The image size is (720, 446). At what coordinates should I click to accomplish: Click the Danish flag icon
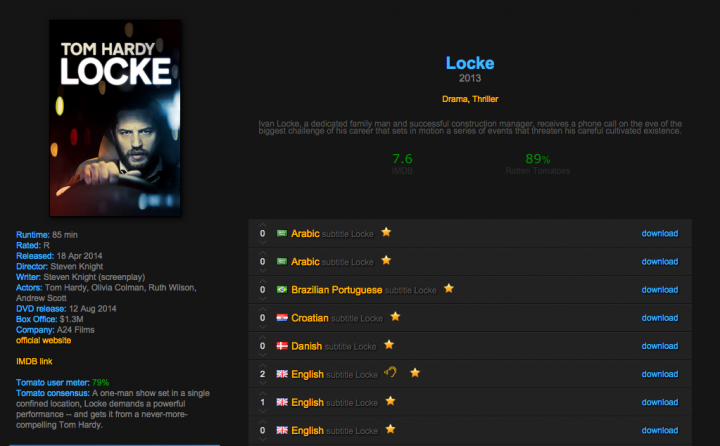click(x=282, y=346)
